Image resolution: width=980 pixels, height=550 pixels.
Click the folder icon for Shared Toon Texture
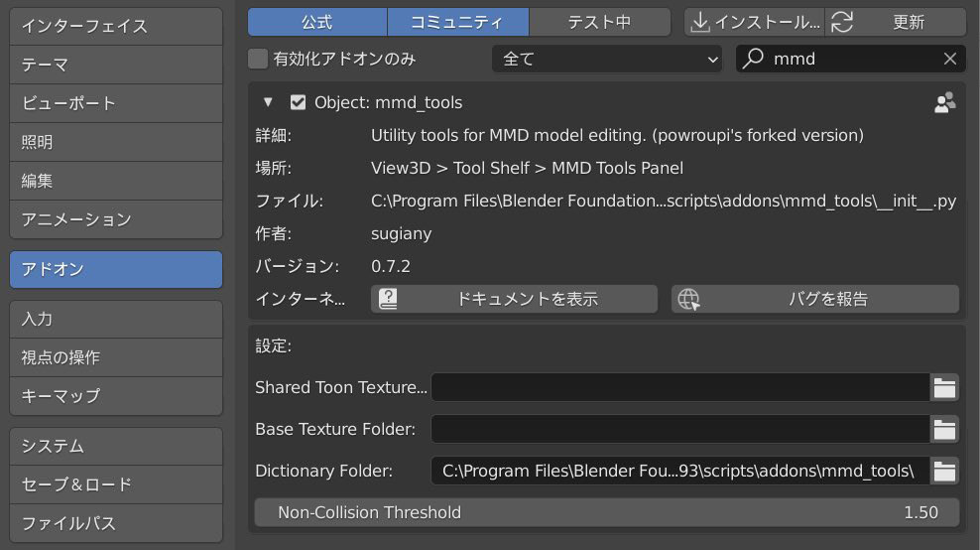[944, 388]
